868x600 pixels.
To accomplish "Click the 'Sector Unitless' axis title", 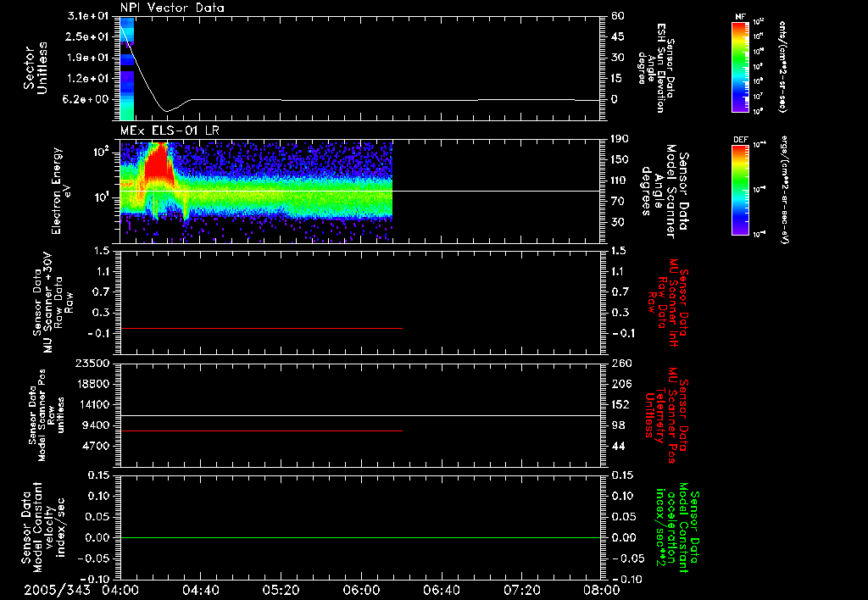I will click(36, 68).
